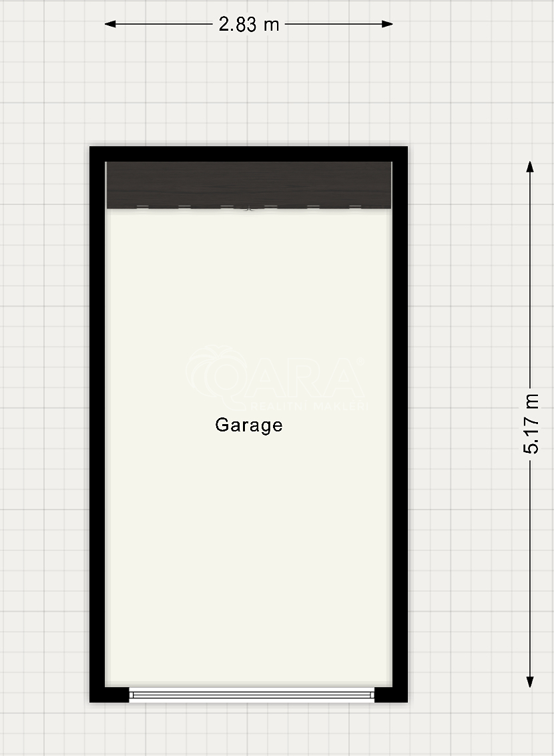
Task: Select the 5.17 m height dimension label
Action: [531, 423]
